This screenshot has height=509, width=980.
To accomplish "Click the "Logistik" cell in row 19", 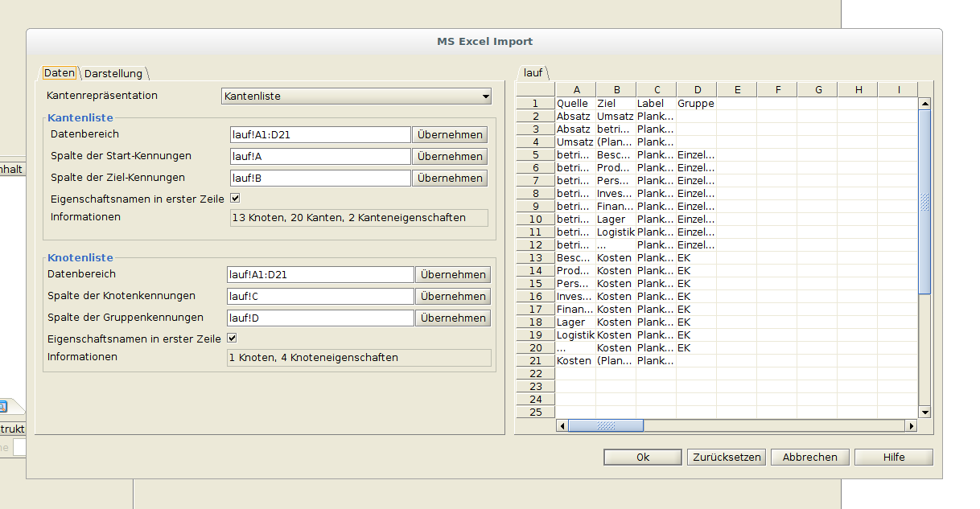I will click(x=576, y=335).
